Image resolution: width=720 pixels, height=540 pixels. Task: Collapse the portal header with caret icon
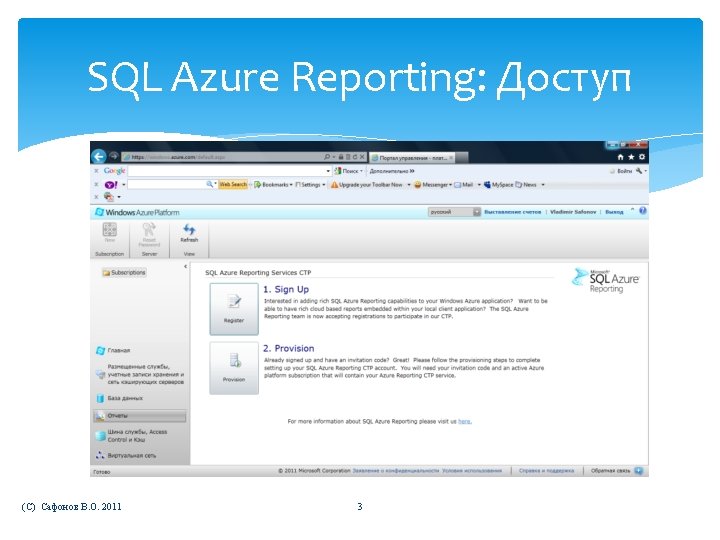632,209
